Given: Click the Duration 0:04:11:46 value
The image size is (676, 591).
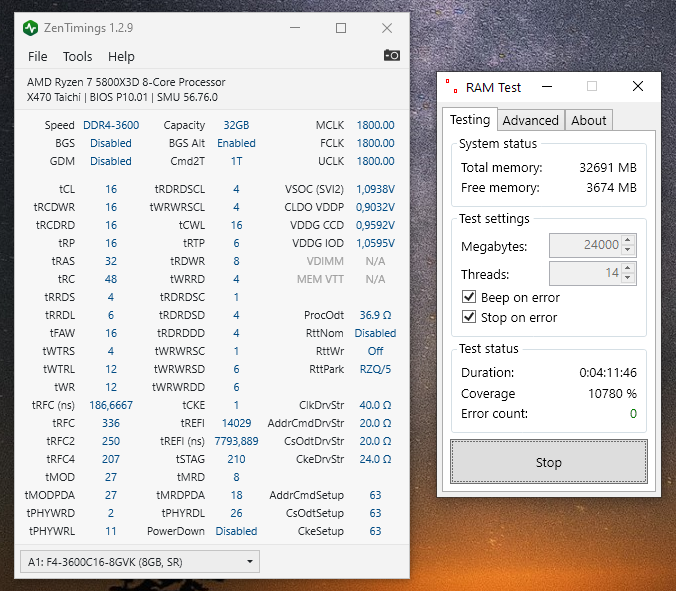Looking at the screenshot, I should coord(608,372).
